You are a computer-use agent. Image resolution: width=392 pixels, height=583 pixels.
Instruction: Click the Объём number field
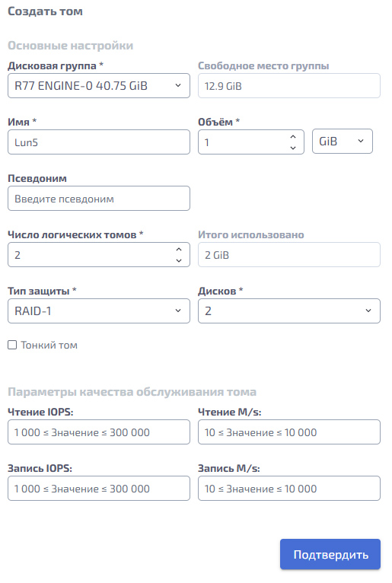pos(251,142)
